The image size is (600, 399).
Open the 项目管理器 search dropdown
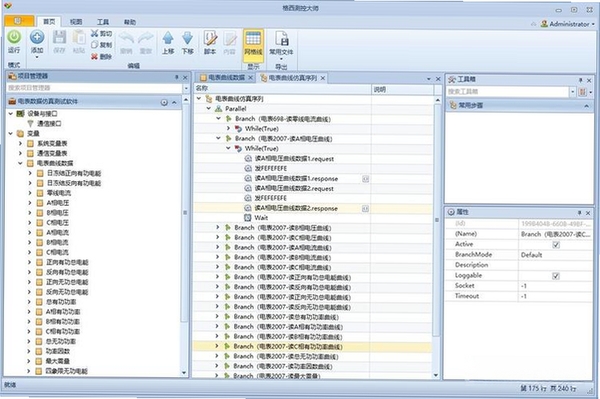pos(186,88)
